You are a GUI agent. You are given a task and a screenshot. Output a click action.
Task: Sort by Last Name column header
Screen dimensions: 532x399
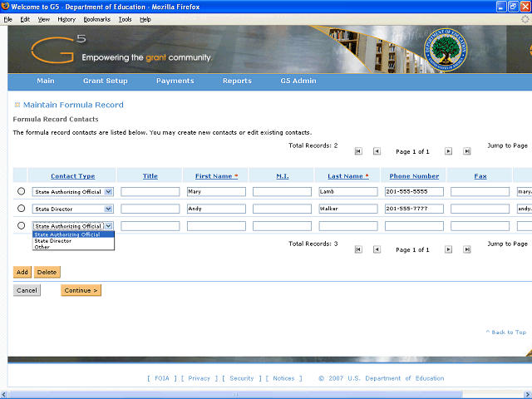click(348, 176)
